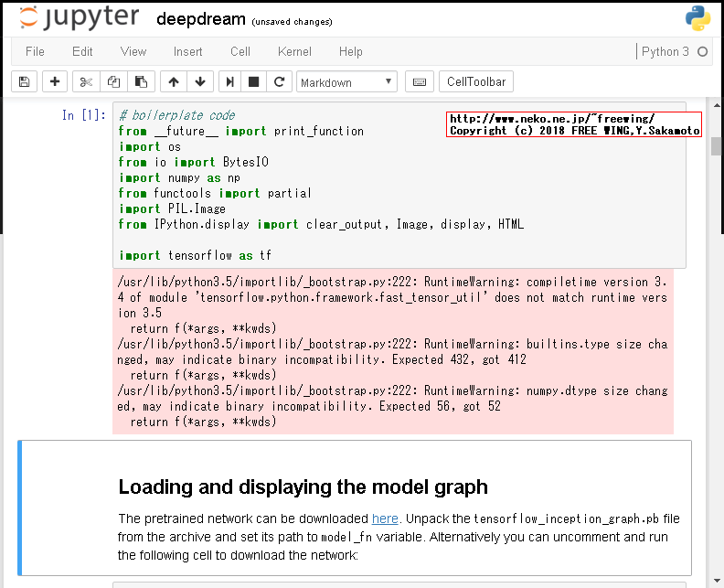Open the Cell menu
The width and height of the screenshot is (724, 588).
[x=240, y=52]
